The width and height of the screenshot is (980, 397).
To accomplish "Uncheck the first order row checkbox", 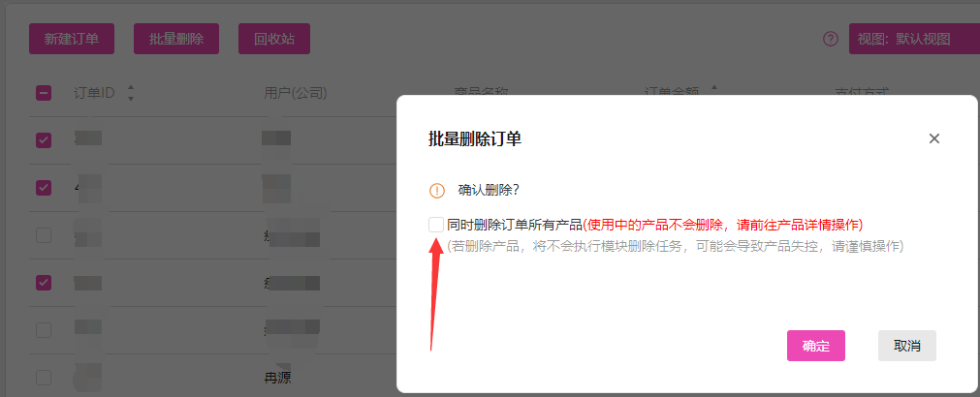I will pyautogui.click(x=44, y=140).
